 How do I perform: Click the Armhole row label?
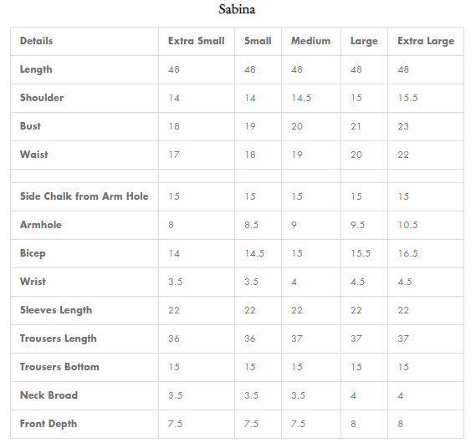click(41, 225)
